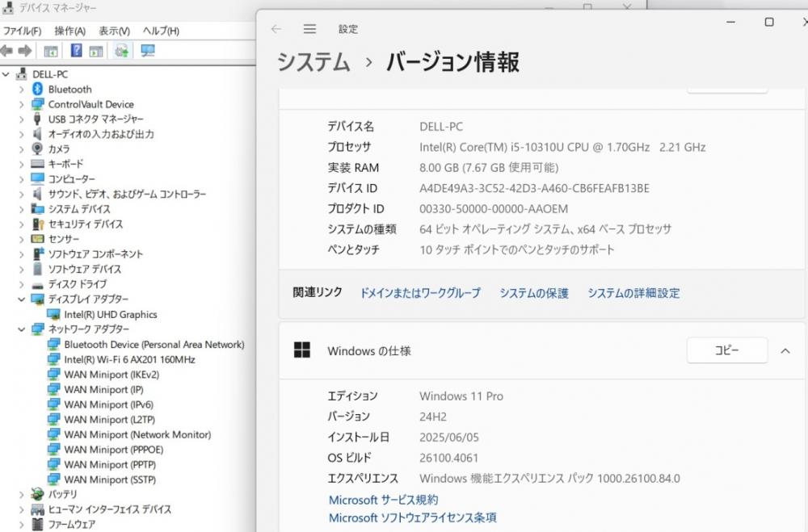Click the コピー button for Windows の仕様
The image size is (808, 532).
pyautogui.click(x=727, y=350)
